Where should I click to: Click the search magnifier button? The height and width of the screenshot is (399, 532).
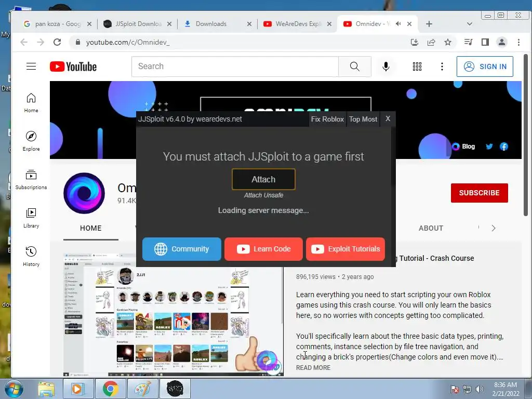354,66
